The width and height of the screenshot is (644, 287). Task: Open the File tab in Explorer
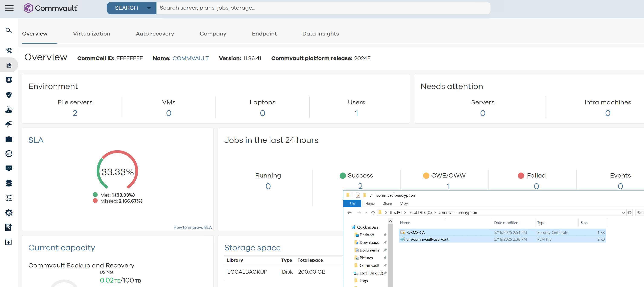pos(352,204)
